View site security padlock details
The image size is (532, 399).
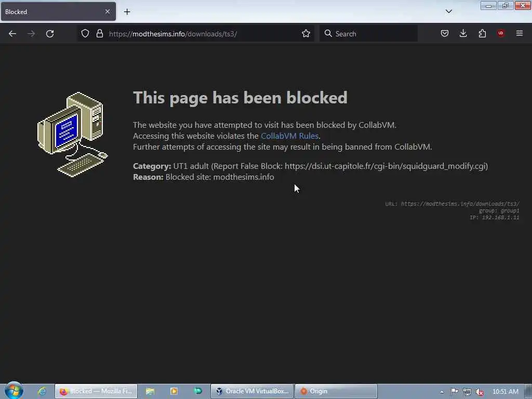click(x=99, y=33)
